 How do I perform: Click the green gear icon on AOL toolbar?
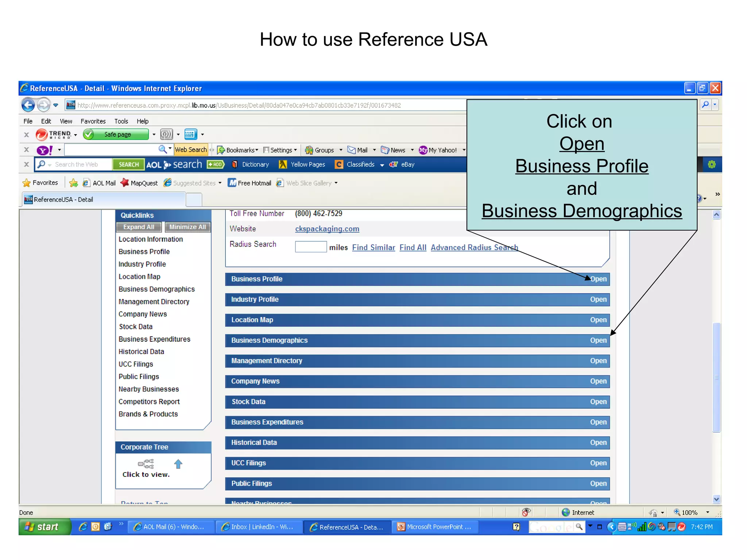point(712,164)
